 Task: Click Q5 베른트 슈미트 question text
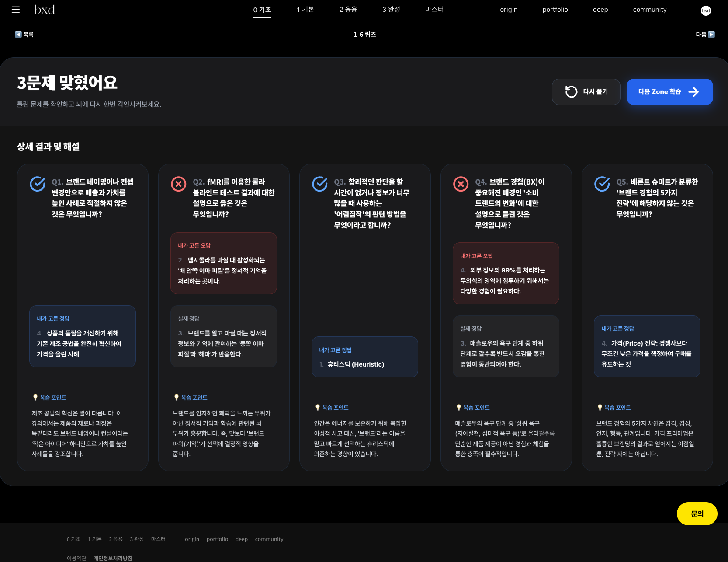[657, 198]
